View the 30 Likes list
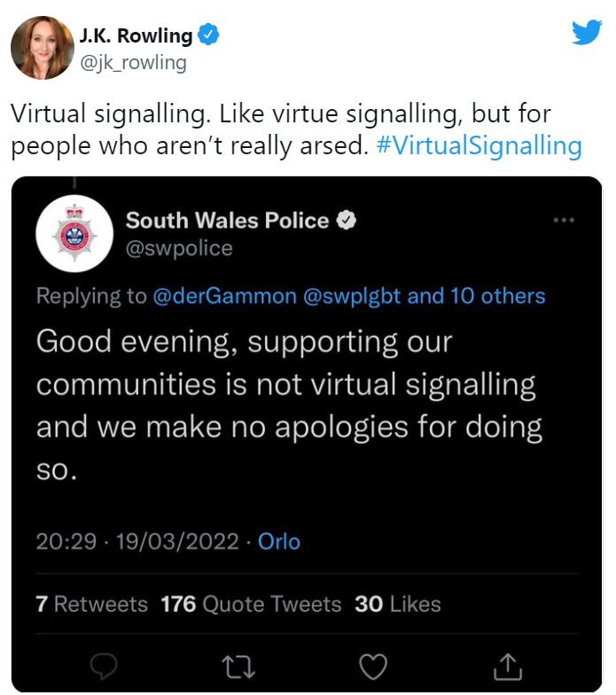 pos(397,604)
